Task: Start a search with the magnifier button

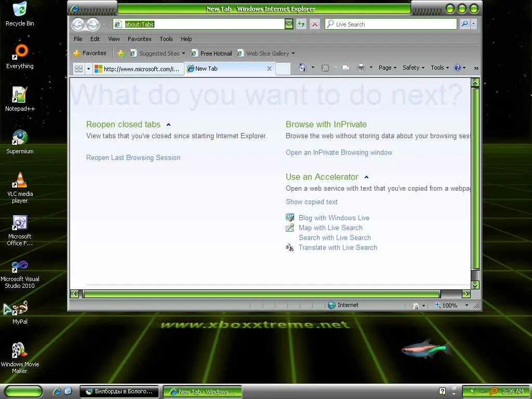Action: 464,24
